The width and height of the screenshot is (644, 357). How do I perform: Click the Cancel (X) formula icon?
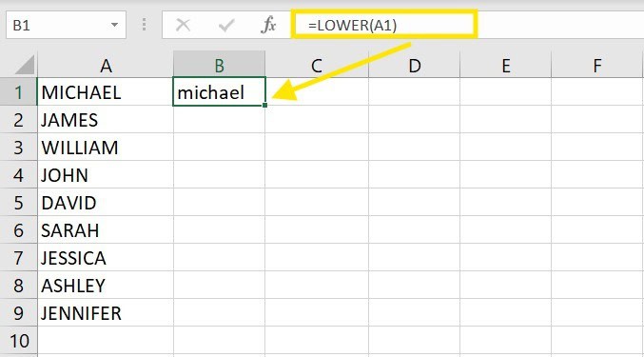(183, 25)
